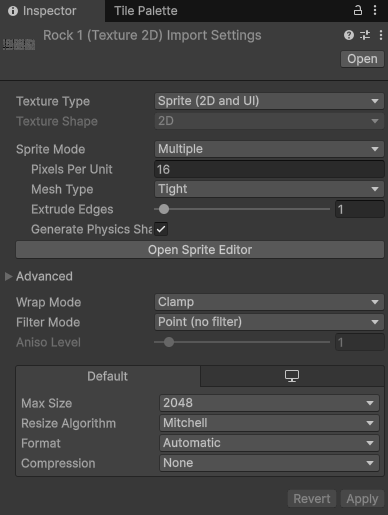Open the Sprite Mode dropdown
This screenshot has height=515, width=388.
pyautogui.click(x=269, y=149)
